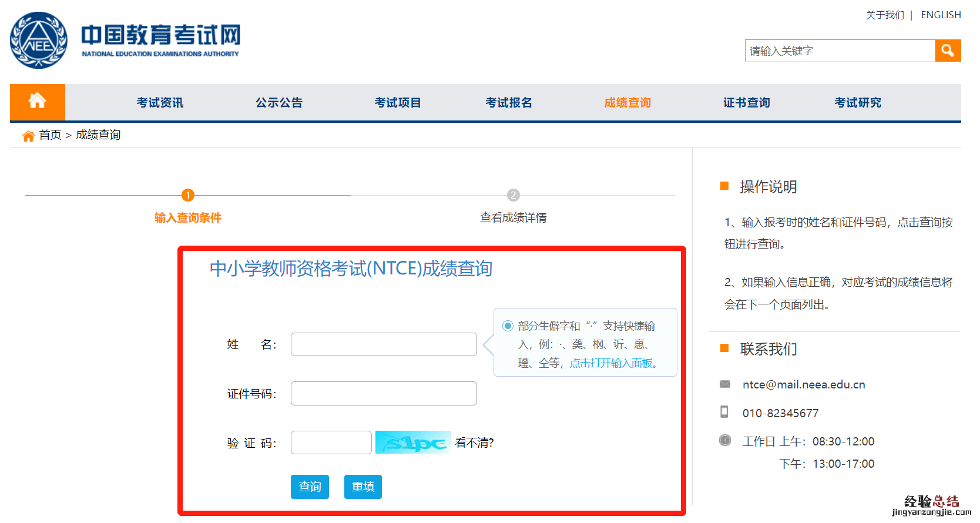Click the 点击打开输入面板 link
980x523 pixels.
(613, 363)
